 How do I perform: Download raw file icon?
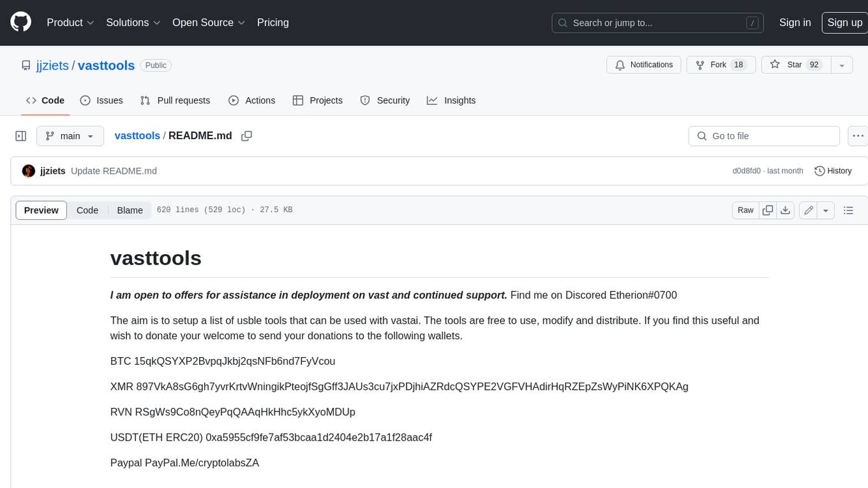(x=786, y=210)
